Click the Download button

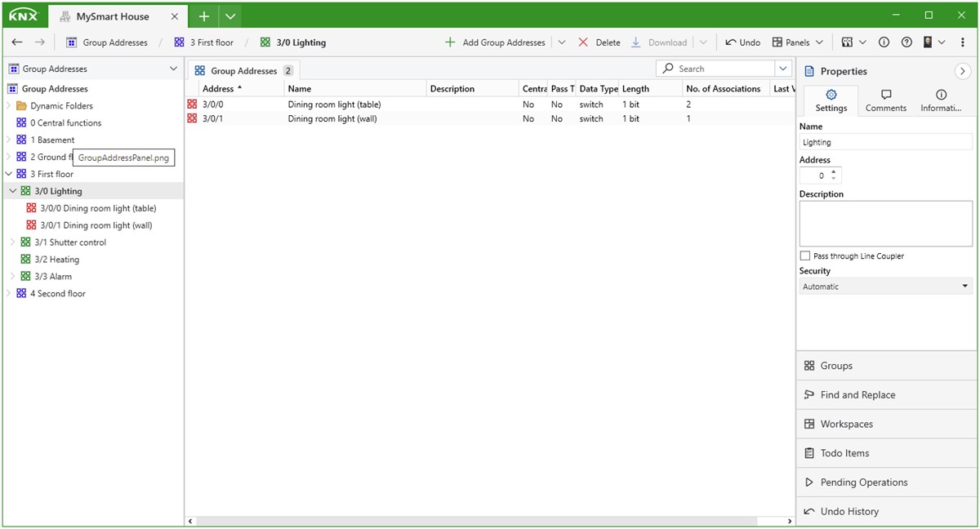(659, 42)
